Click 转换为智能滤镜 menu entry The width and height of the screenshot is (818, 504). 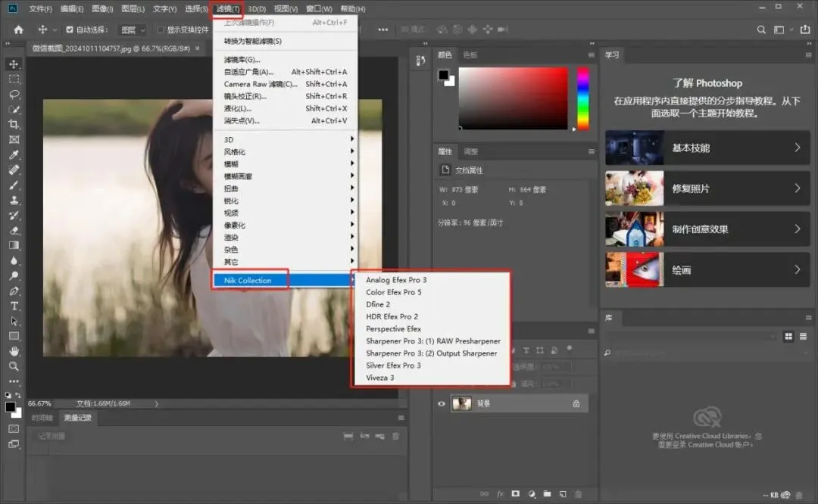[x=253, y=41]
